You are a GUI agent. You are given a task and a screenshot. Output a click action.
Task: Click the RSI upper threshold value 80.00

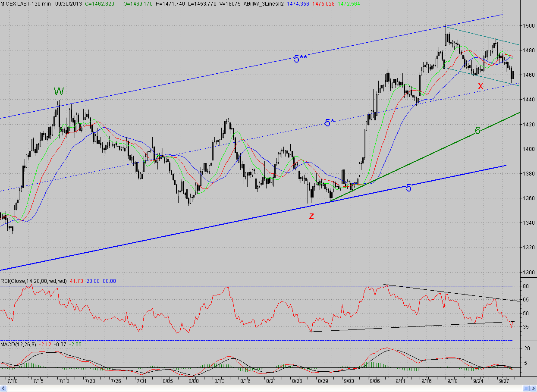(110, 281)
